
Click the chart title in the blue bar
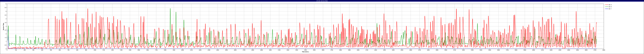(x=322, y=1)
